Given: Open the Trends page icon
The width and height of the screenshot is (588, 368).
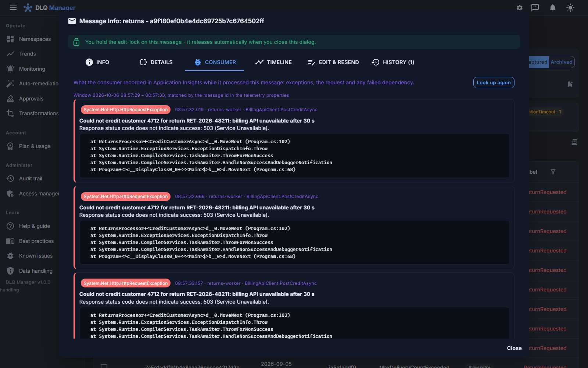Looking at the screenshot, I should (10, 54).
